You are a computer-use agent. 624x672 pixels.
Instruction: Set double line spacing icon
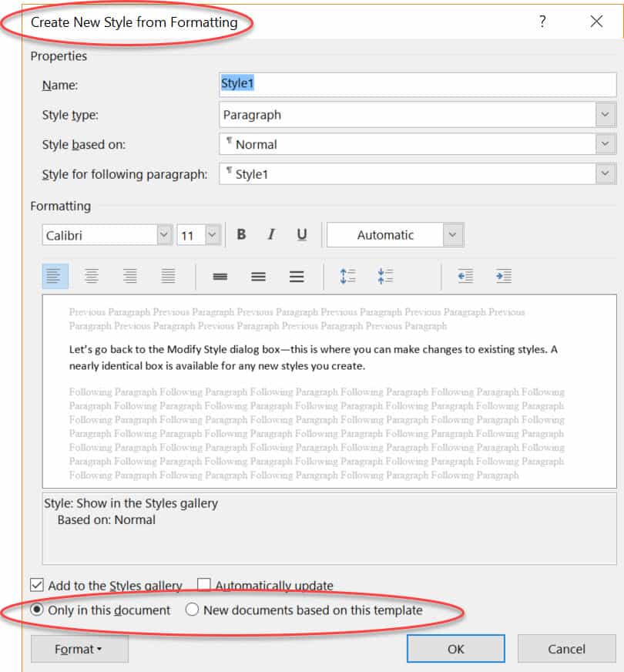point(297,277)
